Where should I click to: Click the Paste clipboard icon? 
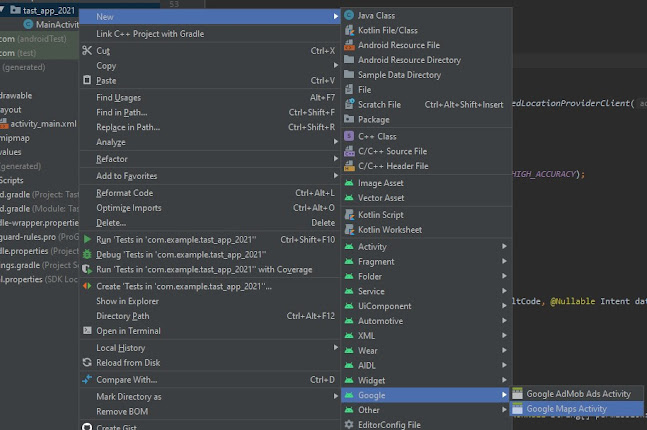coord(88,81)
